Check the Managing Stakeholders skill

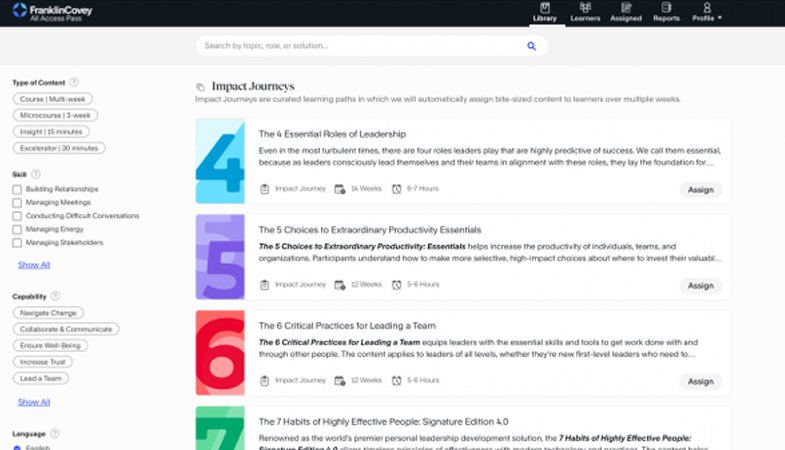coord(17,243)
